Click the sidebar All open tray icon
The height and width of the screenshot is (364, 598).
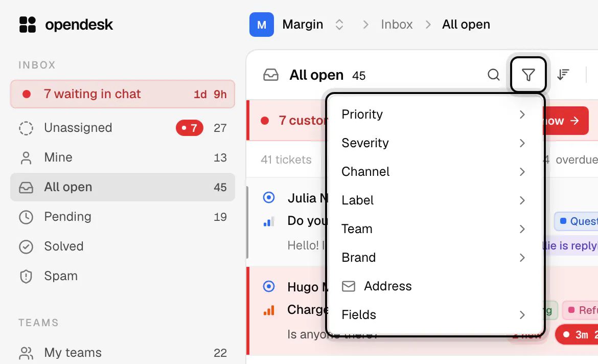pos(26,187)
